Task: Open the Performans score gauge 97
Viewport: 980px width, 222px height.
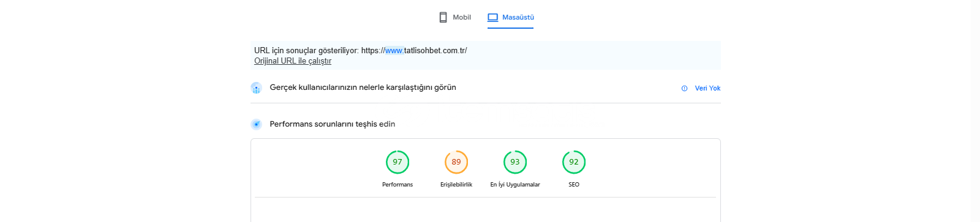Action: coord(398,162)
